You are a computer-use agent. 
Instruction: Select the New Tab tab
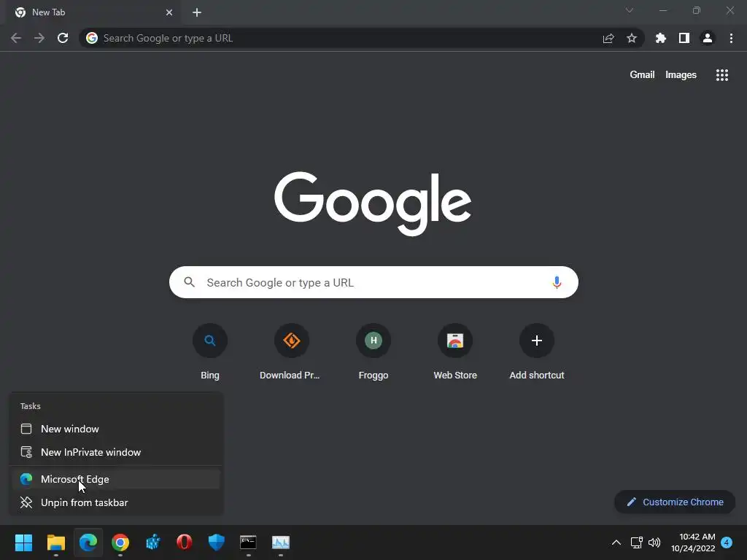click(93, 12)
